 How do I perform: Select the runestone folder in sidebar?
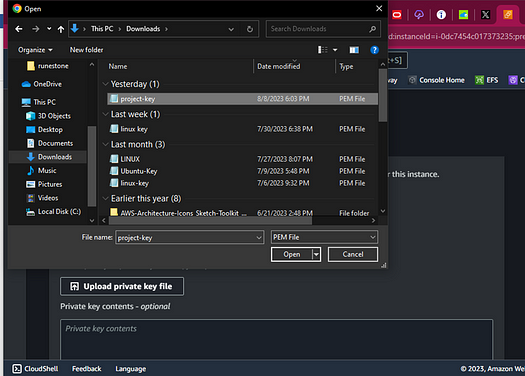coord(48,66)
